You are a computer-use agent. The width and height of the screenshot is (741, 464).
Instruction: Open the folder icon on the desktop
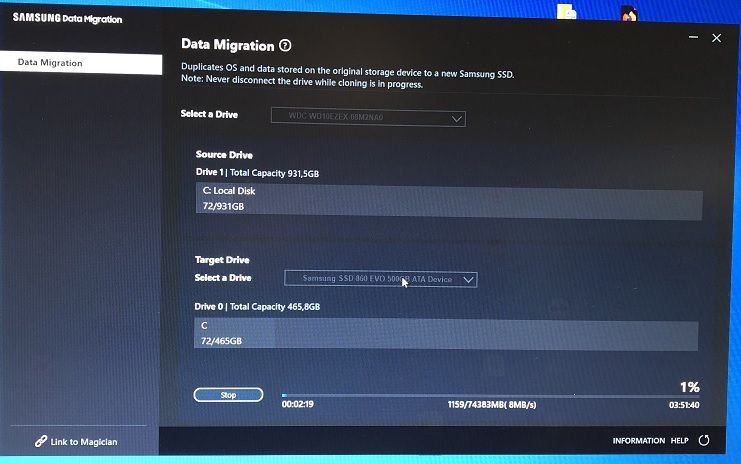click(x=566, y=12)
